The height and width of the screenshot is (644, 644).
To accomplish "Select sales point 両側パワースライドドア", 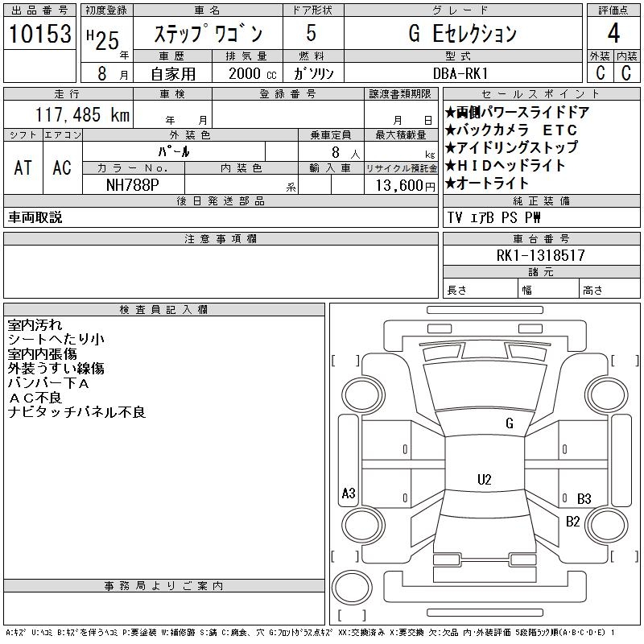I will tap(517, 112).
